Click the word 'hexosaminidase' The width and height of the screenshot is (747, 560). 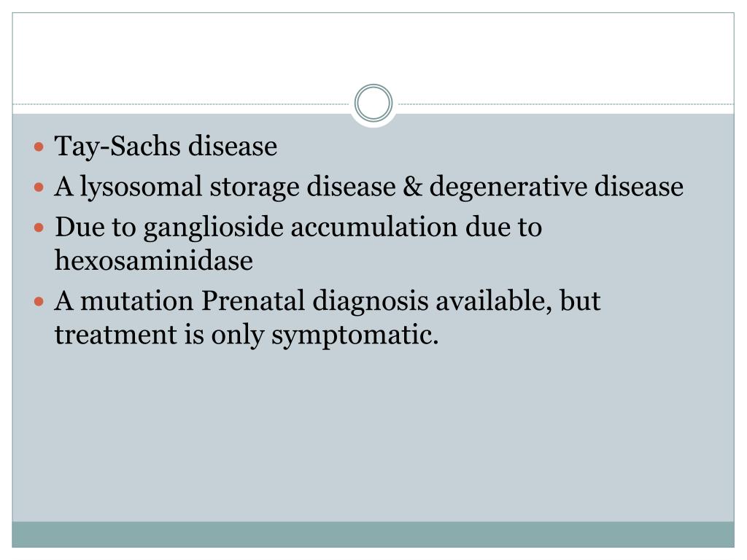pyautogui.click(x=154, y=260)
